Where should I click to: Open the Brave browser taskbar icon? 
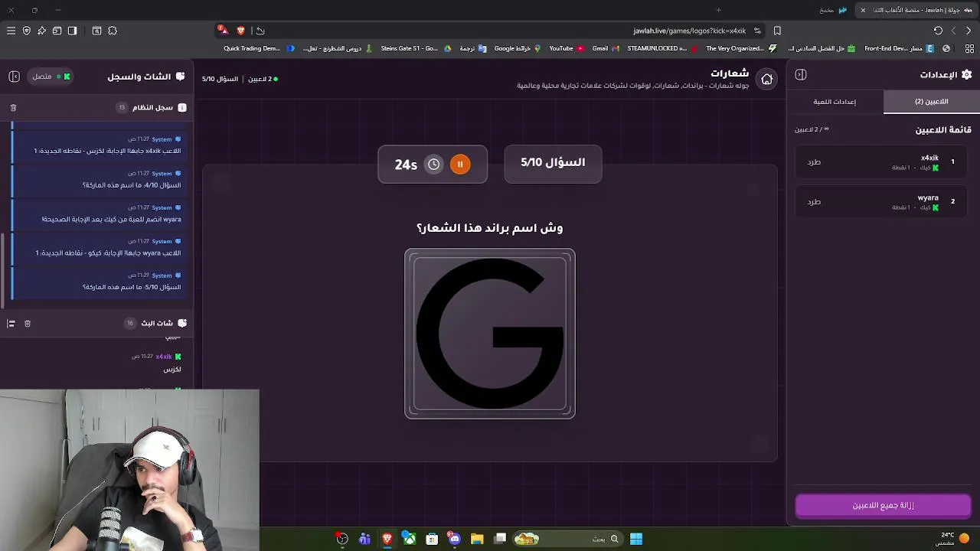(x=387, y=539)
